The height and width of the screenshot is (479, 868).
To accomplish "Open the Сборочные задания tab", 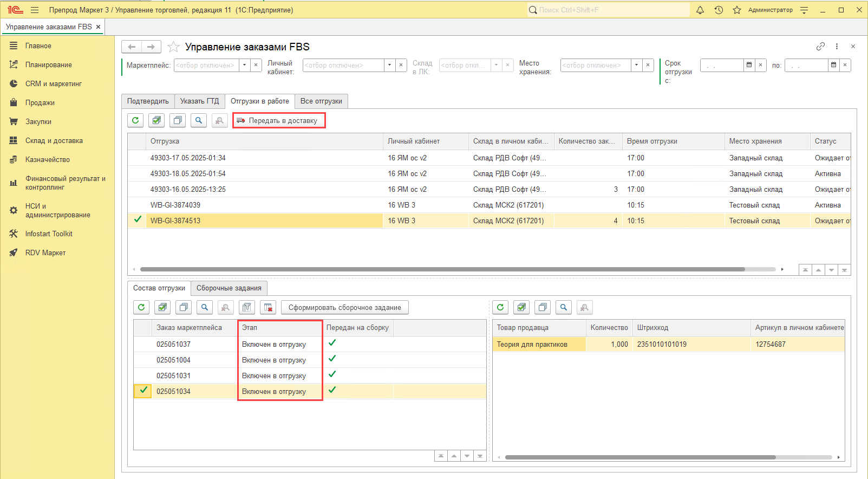I will coord(229,288).
